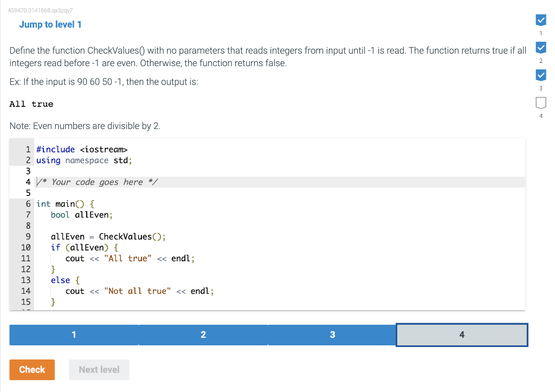Switch to level 2 tab at the bottom
The image size is (555, 392).
coord(203,335)
